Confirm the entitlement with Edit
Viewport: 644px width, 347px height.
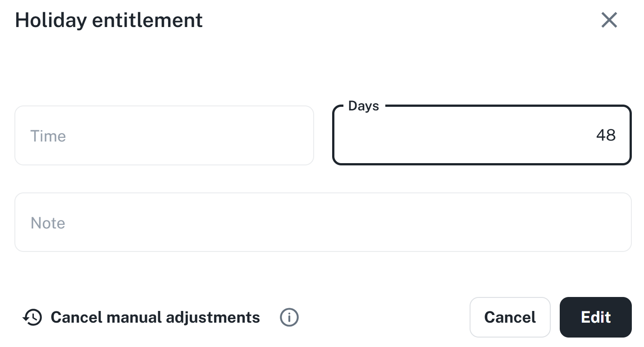coord(595,317)
